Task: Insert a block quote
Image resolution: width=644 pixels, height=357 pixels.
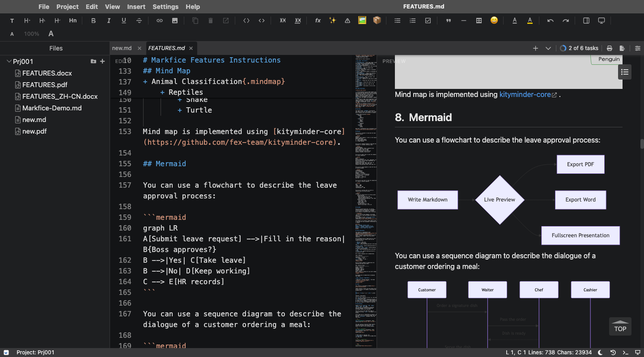Action: click(x=449, y=21)
